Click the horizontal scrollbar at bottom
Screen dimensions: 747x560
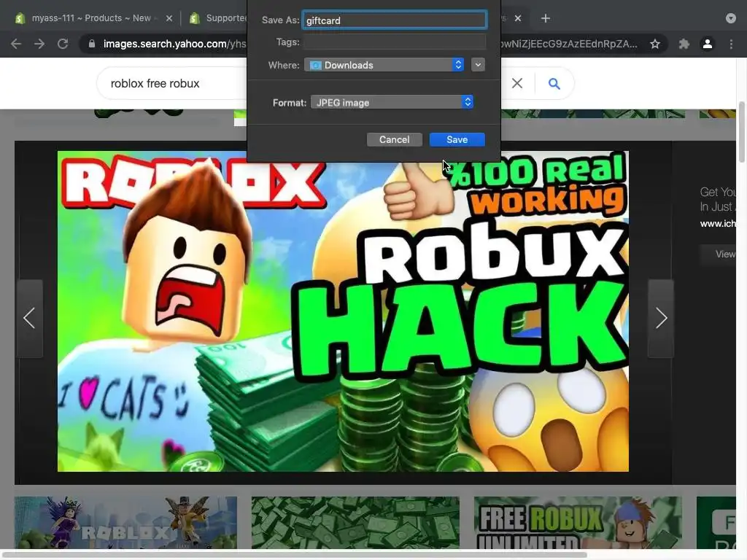[293, 554]
